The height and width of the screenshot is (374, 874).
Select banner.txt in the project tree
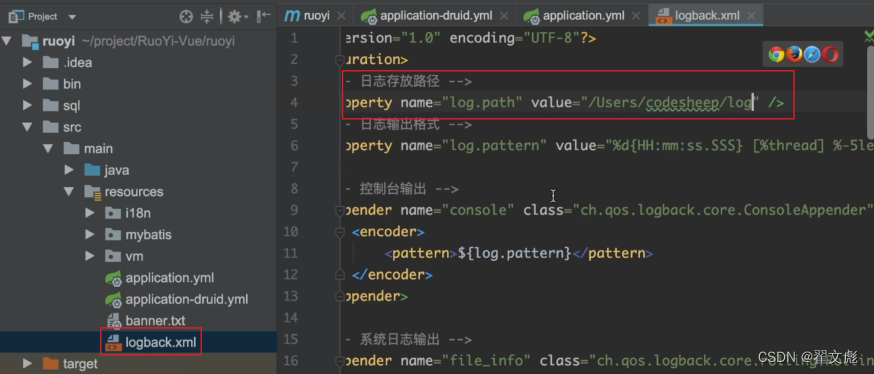[x=156, y=320]
